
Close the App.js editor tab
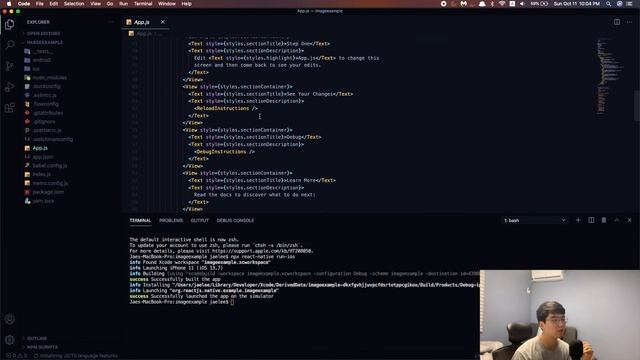tap(162, 22)
